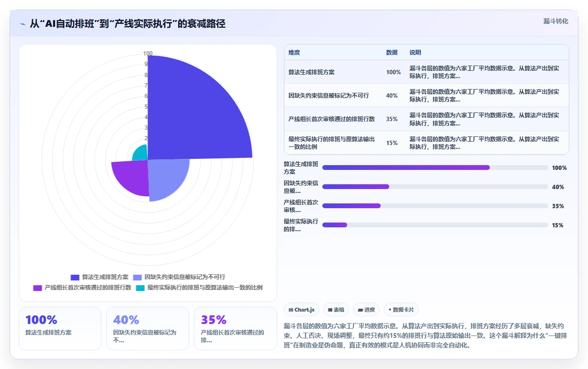
Task: Click the 100% progress bar for 算法生成排班方案
Action: 435,168
